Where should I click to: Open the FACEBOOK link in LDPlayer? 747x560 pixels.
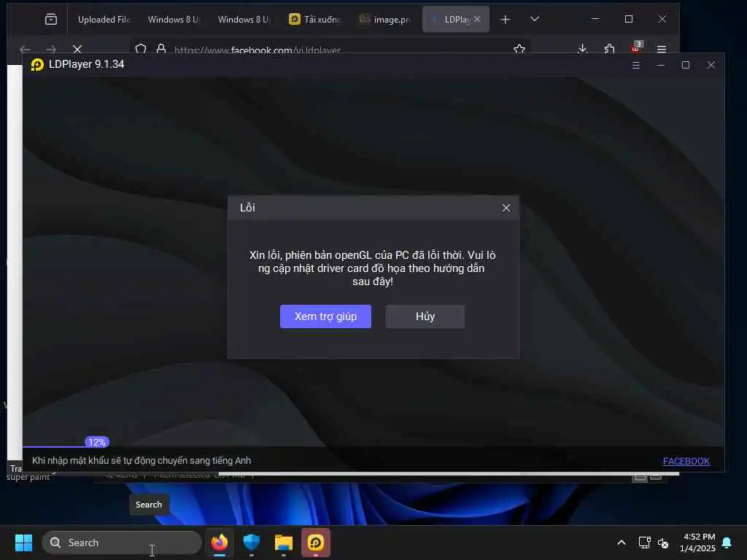point(686,461)
